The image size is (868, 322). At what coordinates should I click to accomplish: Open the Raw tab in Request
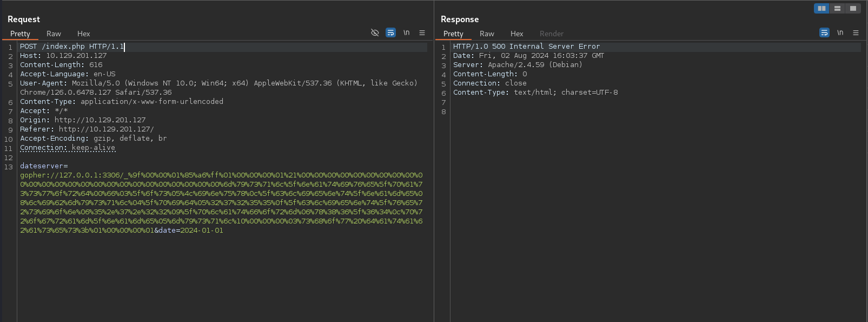tap(54, 34)
